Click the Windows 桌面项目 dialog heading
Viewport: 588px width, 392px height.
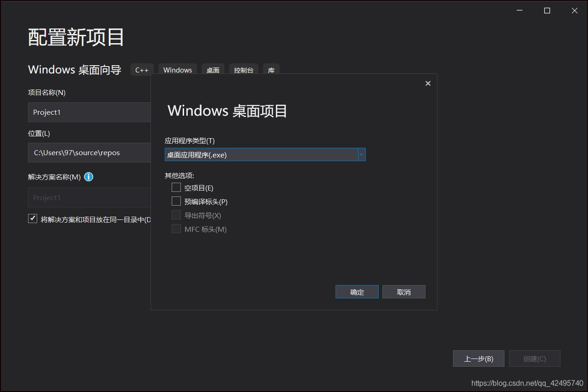point(227,111)
